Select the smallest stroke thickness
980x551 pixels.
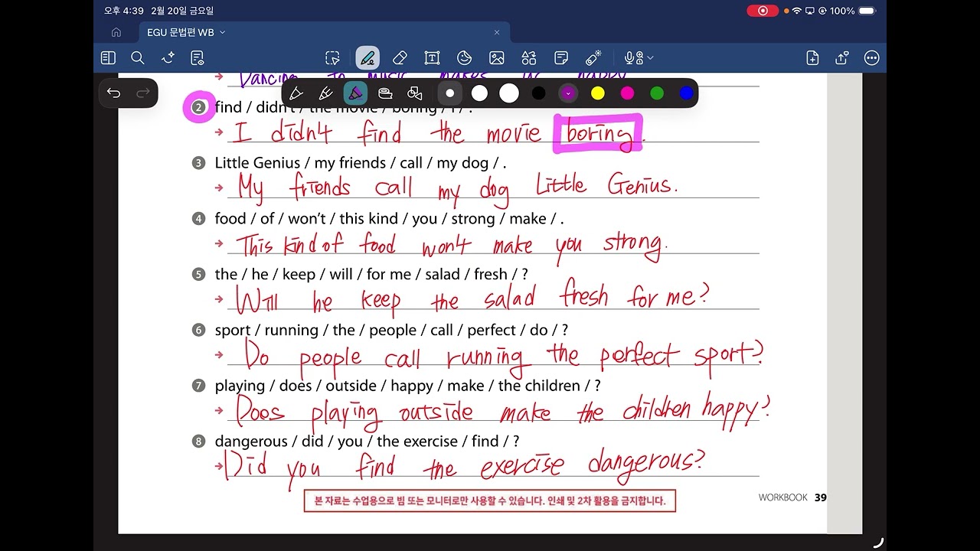[450, 93]
